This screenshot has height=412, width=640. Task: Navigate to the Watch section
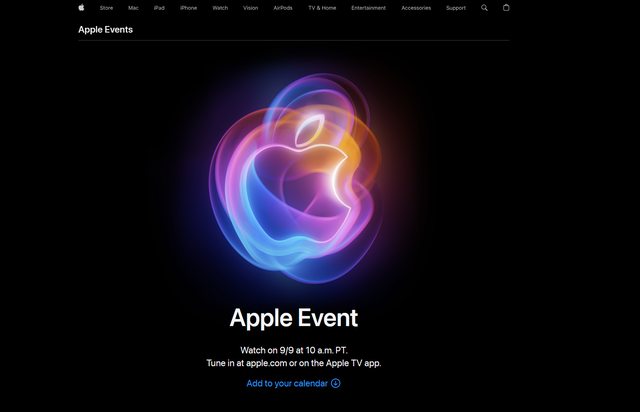[x=220, y=8]
